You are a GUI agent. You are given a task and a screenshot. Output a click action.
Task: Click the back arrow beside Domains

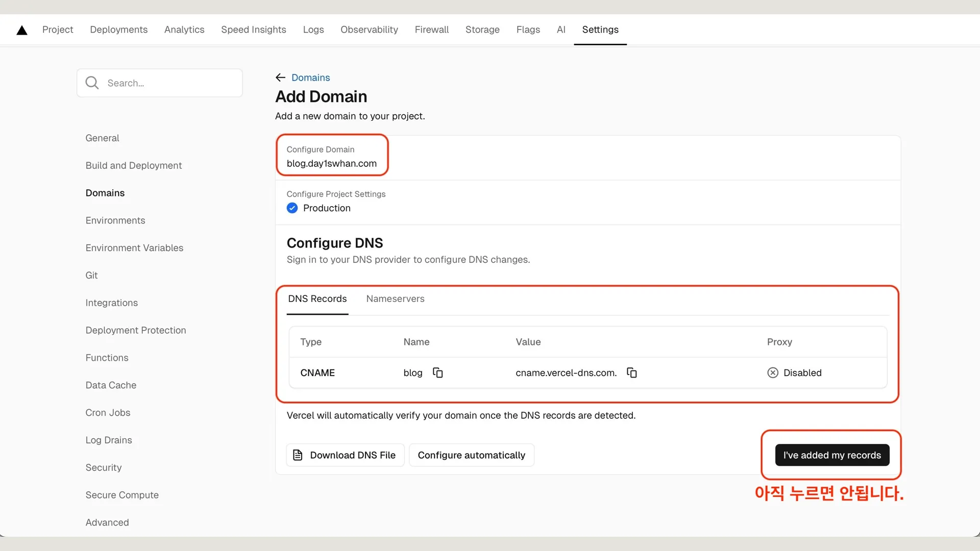tap(280, 78)
